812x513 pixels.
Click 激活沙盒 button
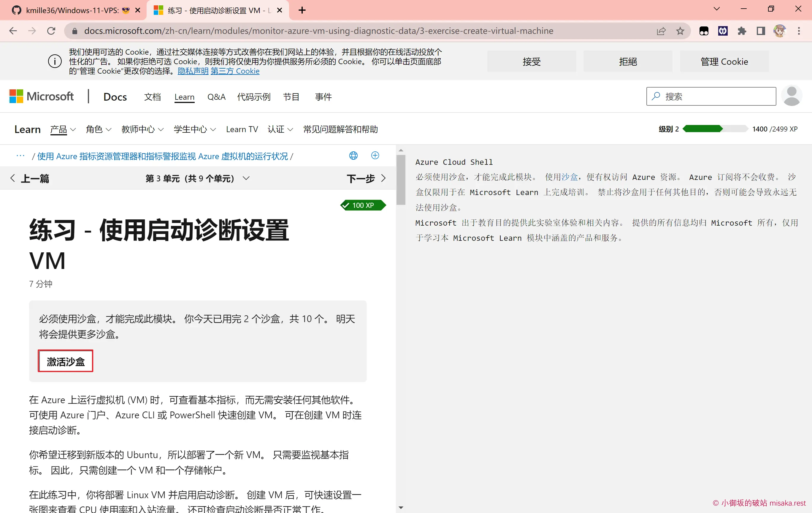point(65,361)
